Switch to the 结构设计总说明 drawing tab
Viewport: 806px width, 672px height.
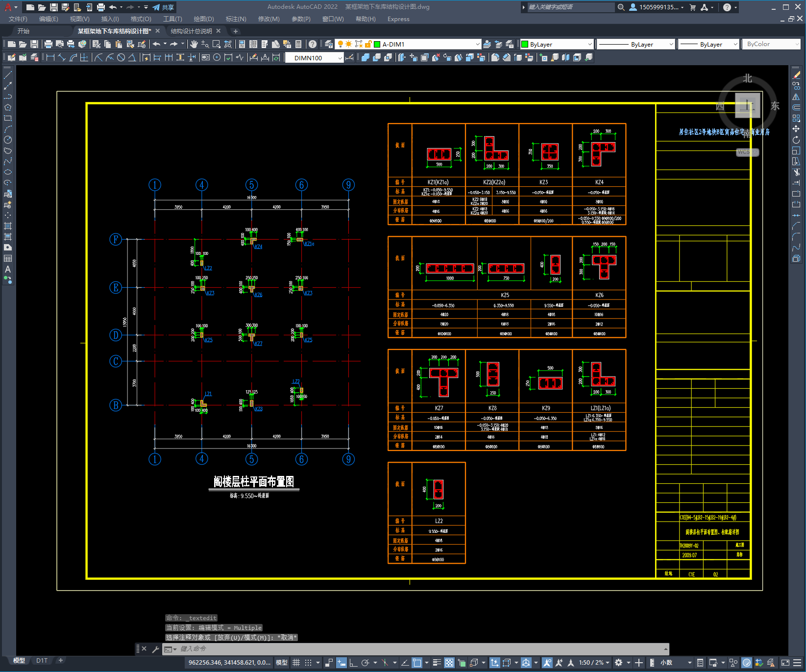[x=191, y=31]
